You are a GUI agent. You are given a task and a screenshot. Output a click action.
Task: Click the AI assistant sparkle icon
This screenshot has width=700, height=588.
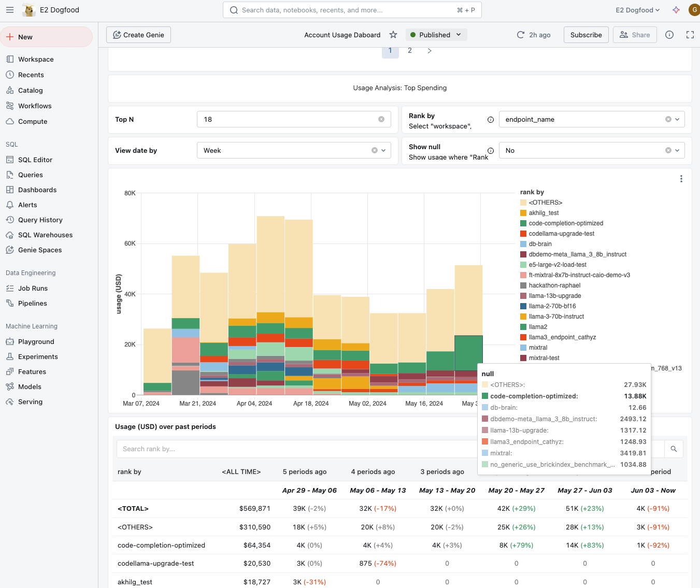coord(676,10)
